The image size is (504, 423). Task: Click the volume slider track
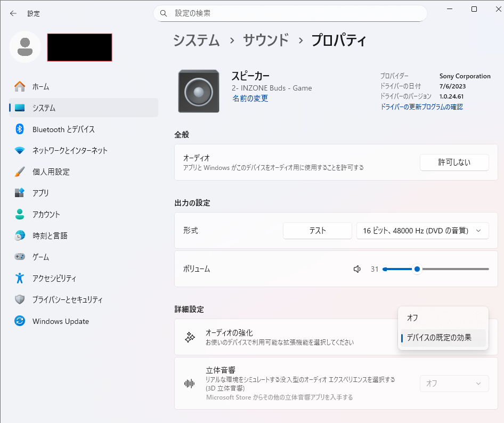tap(453, 269)
